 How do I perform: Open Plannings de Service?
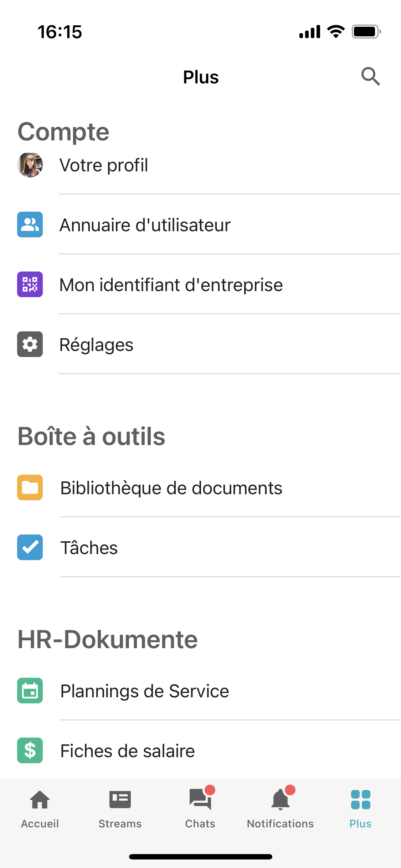click(200, 691)
